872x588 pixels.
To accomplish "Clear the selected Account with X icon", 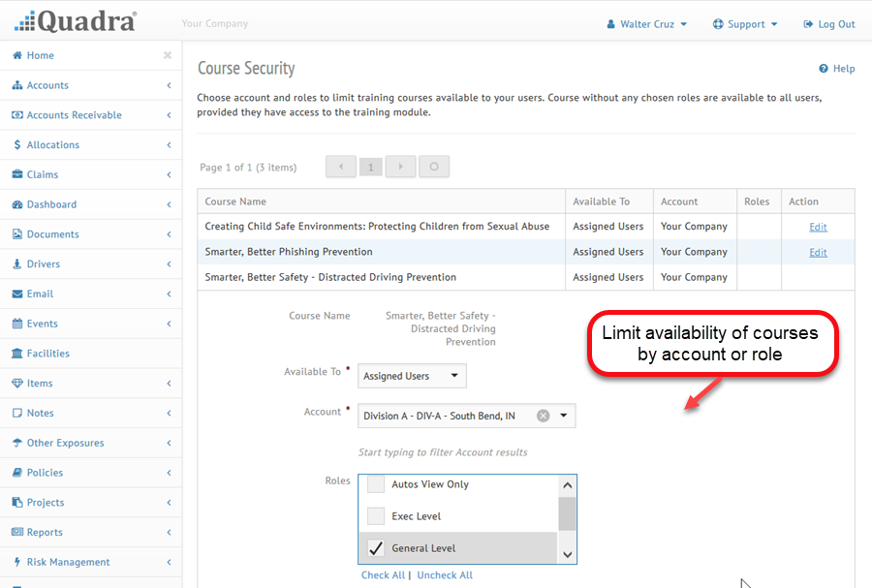I will click(543, 416).
